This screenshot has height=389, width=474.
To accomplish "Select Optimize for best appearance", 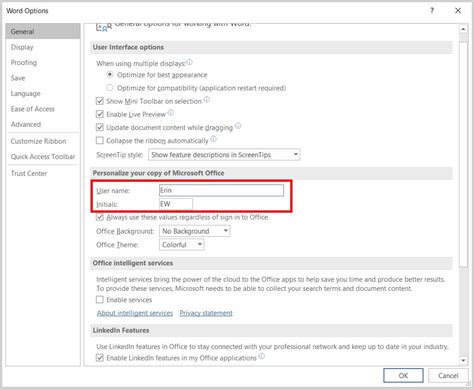I will pyautogui.click(x=110, y=75).
